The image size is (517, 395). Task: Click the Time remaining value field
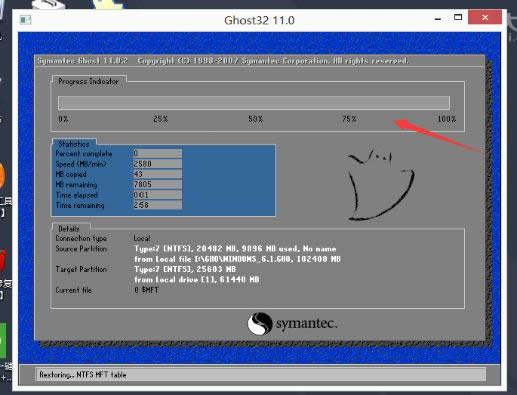point(157,205)
